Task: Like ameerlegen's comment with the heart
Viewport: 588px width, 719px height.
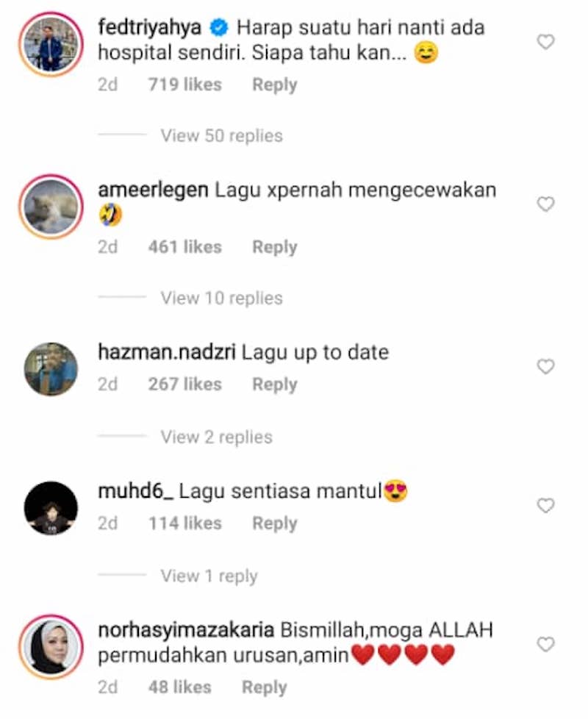Action: pyautogui.click(x=545, y=204)
